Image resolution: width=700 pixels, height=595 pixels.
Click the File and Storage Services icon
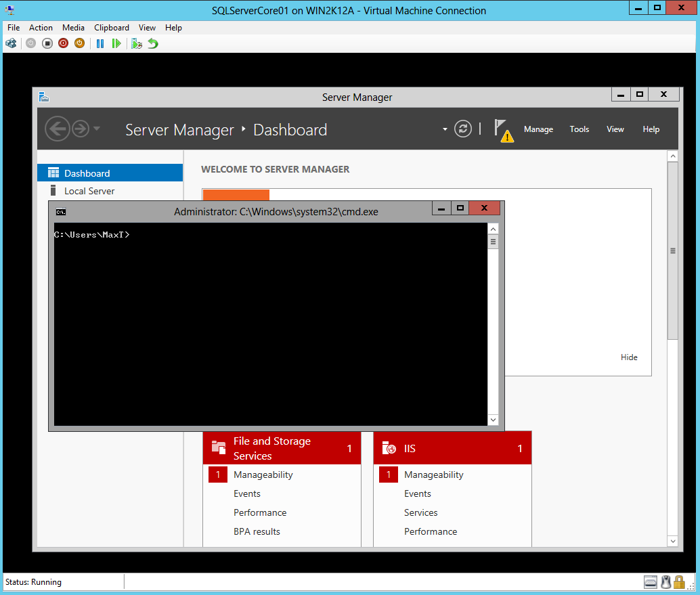click(x=219, y=447)
